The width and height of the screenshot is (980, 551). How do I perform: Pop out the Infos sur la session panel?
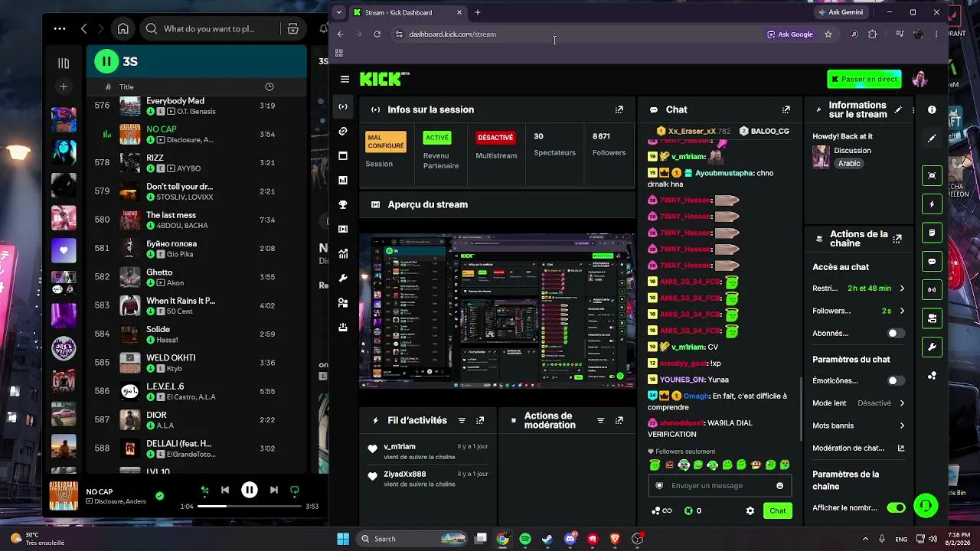coord(619,109)
